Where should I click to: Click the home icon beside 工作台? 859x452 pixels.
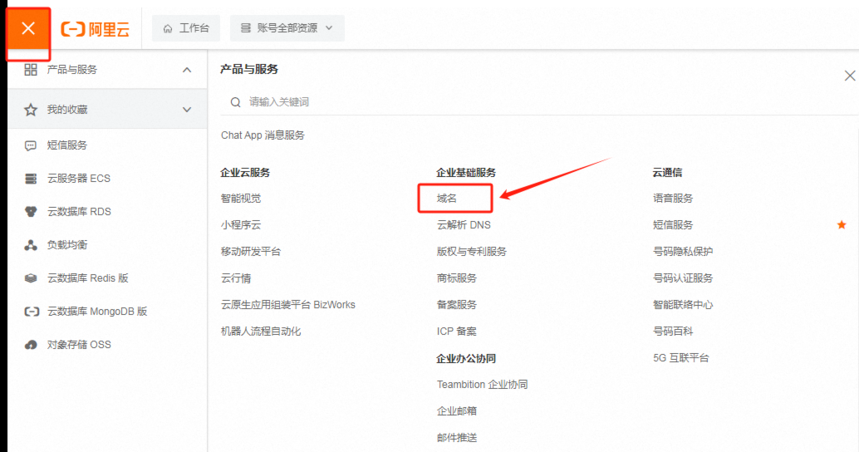point(168,28)
